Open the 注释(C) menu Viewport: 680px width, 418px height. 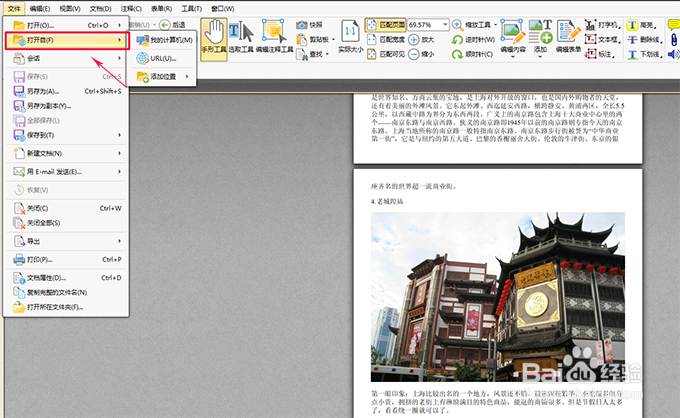click(x=131, y=8)
